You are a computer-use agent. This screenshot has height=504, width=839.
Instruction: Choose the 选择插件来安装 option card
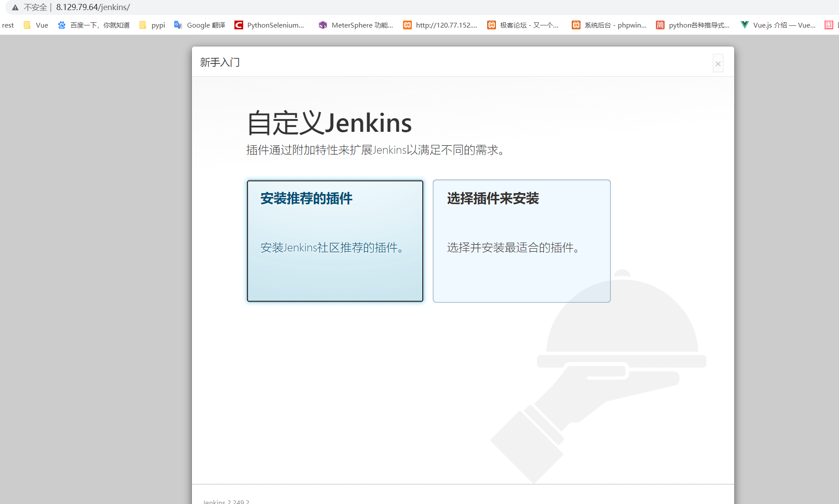tap(521, 241)
